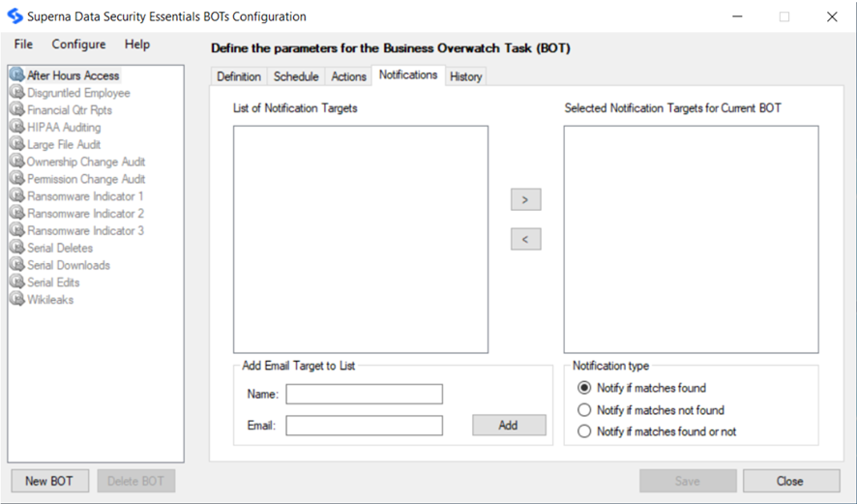Click the Close button at bottom
Image resolution: width=857 pixels, height=504 pixels.
click(791, 481)
